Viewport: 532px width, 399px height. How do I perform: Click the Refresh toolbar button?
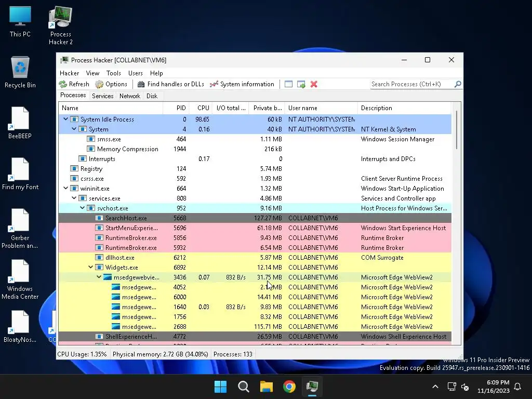coord(74,84)
